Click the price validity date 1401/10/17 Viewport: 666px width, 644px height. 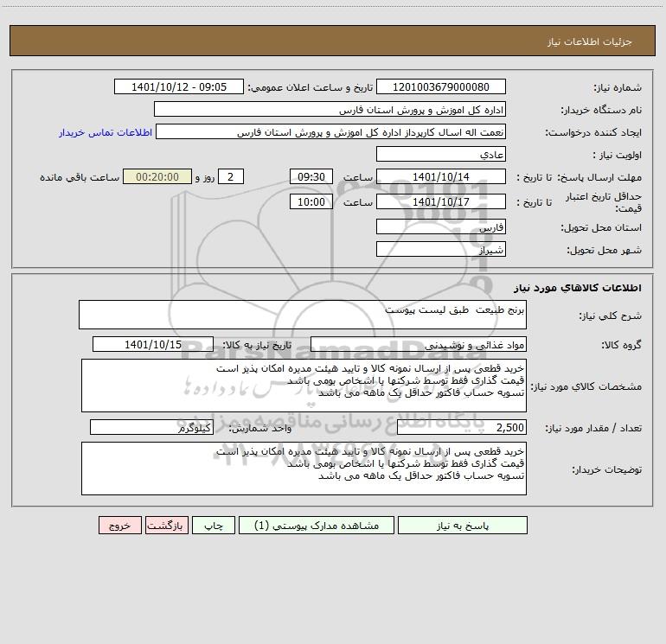click(441, 201)
